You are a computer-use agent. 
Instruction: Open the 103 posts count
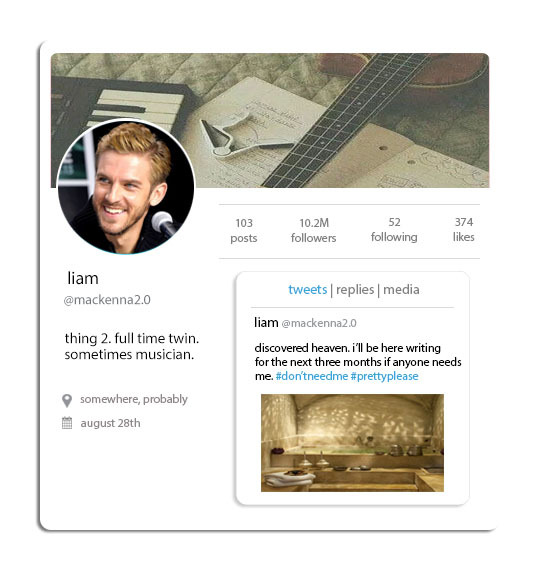244,230
